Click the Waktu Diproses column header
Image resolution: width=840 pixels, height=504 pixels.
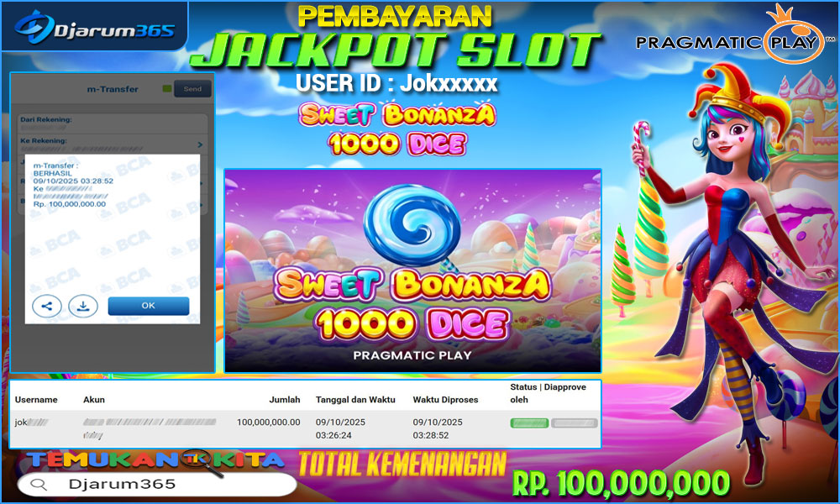point(445,400)
